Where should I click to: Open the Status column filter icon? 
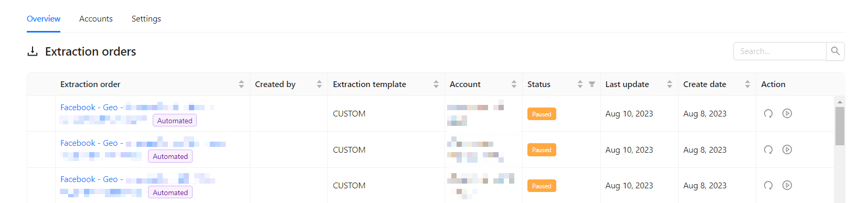tap(592, 84)
